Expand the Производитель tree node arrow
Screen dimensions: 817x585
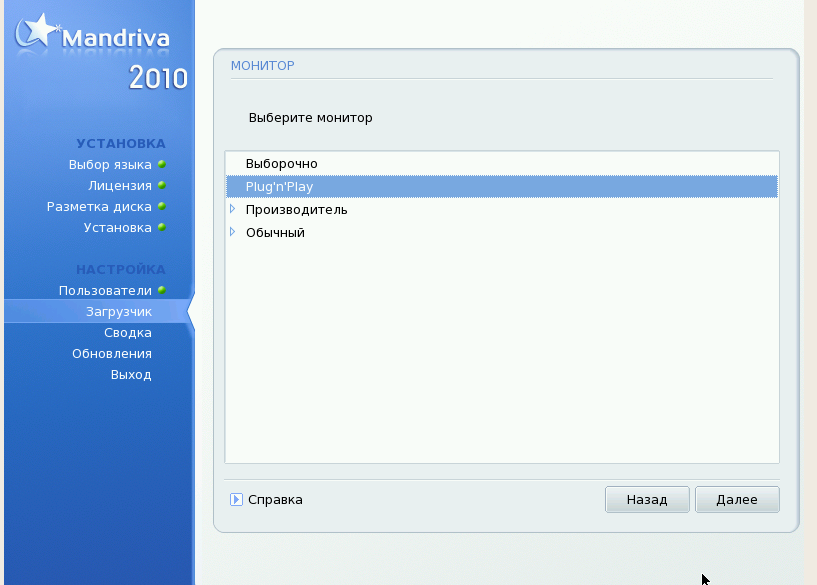click(233, 209)
